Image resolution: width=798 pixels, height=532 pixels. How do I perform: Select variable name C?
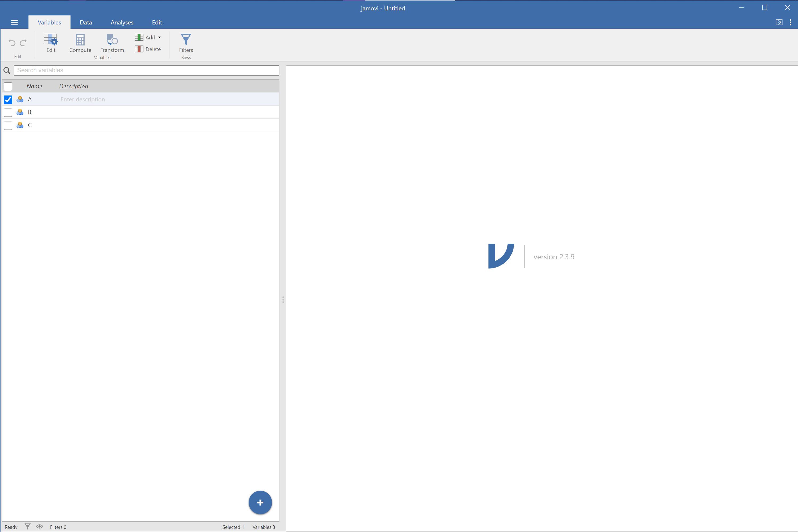click(x=30, y=125)
